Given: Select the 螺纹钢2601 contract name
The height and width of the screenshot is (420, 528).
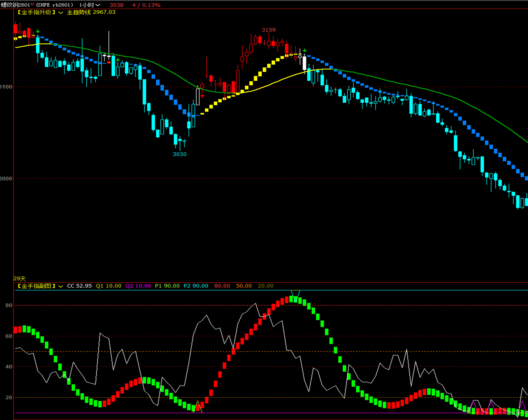Looking at the screenshot, I should coord(15,5).
